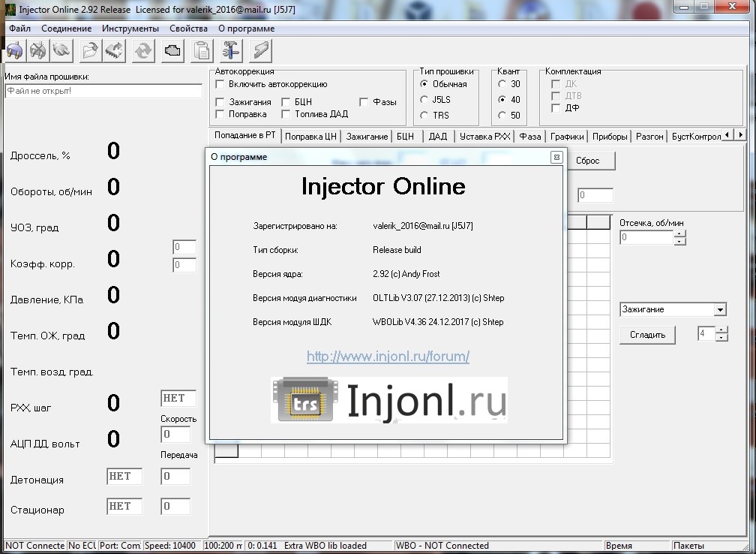
Task: Open the injonl.ru forum link
Action: click(x=388, y=356)
